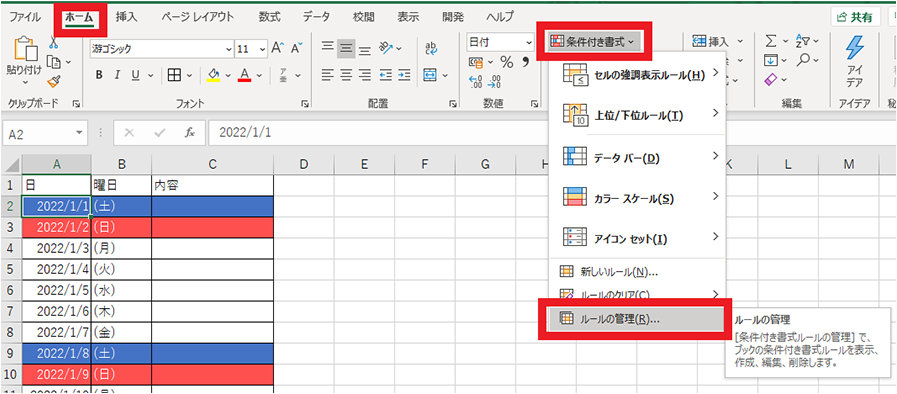
Task: Toggle Italic formatting
Action: point(117,75)
